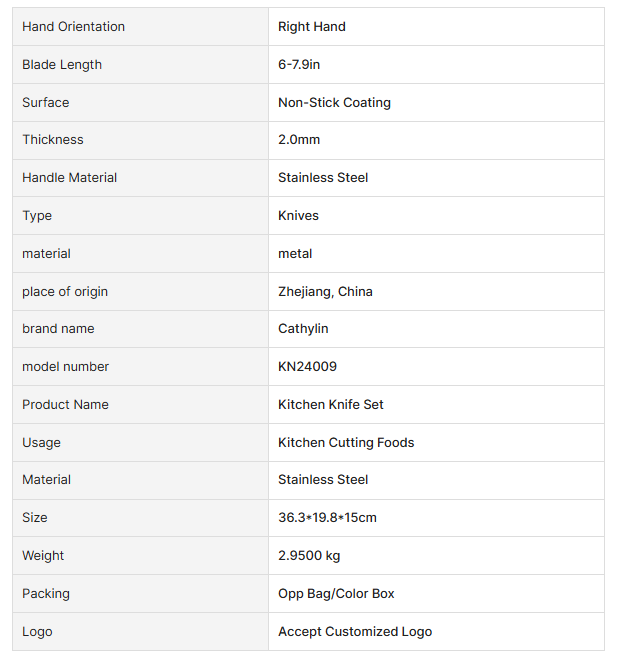Select the lowercase "material" row label
Viewport: 621px width, 663px height.
click(x=46, y=254)
